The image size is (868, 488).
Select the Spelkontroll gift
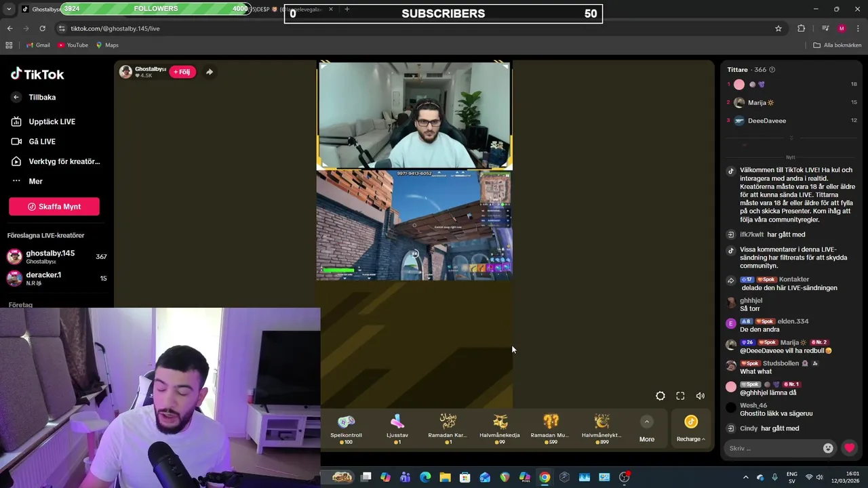(347, 429)
